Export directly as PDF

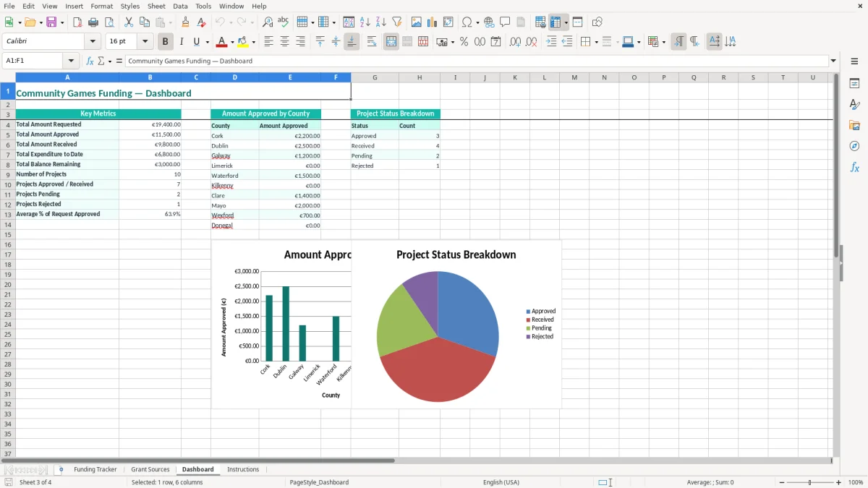pyautogui.click(x=77, y=22)
